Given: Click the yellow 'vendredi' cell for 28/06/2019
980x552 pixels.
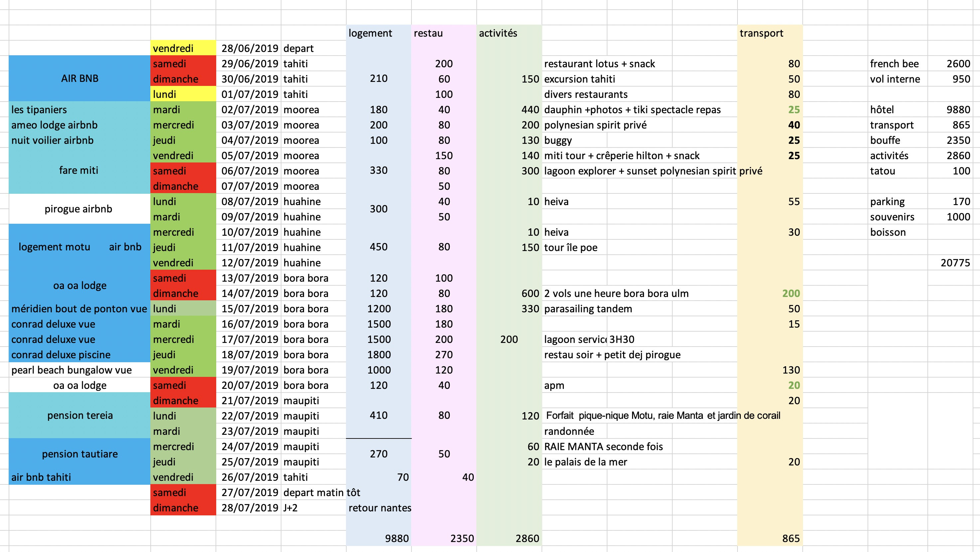Looking at the screenshot, I should tap(183, 48).
